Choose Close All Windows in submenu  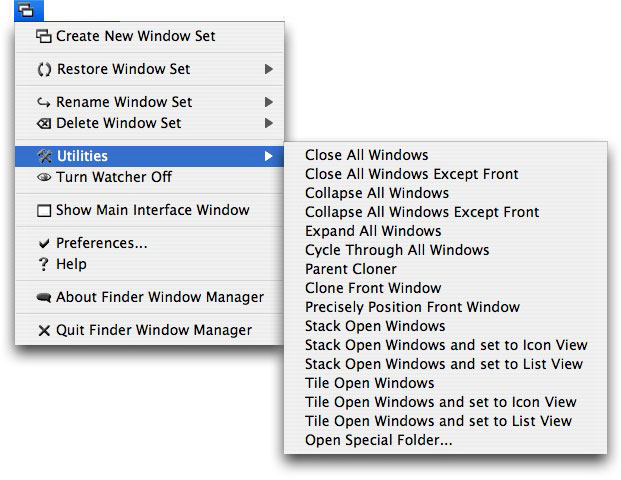pyautogui.click(x=446, y=155)
